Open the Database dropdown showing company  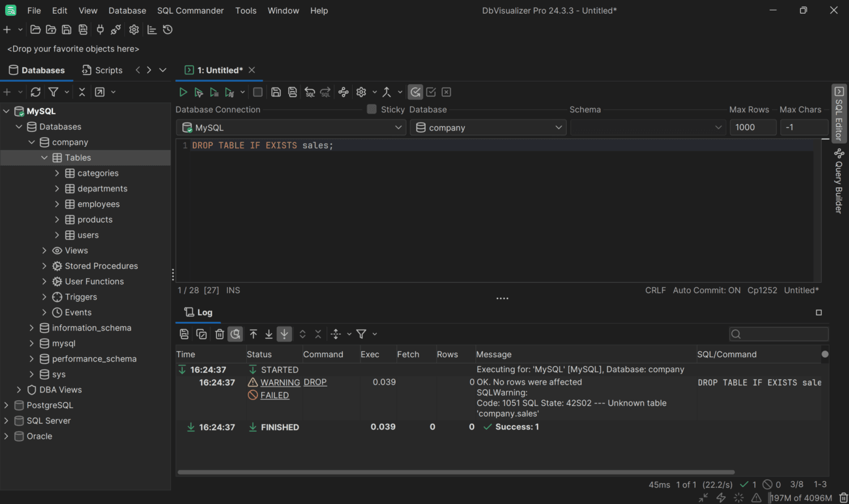489,128
